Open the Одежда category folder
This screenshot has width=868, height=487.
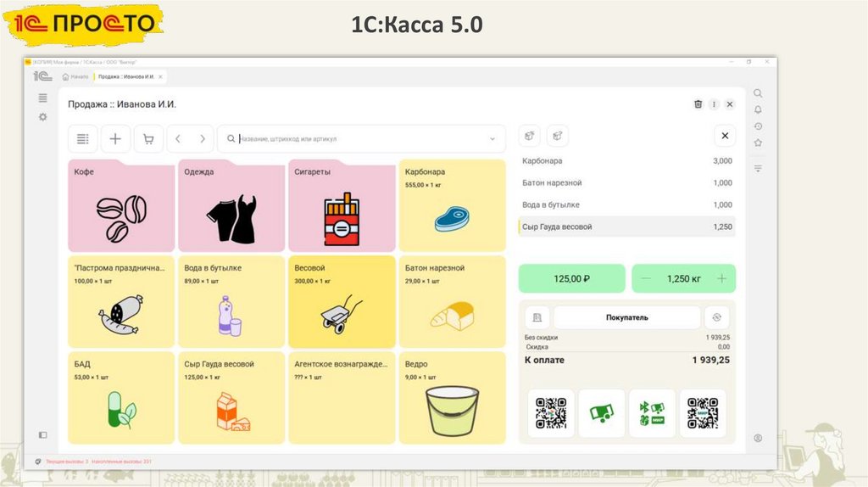pyautogui.click(x=231, y=205)
